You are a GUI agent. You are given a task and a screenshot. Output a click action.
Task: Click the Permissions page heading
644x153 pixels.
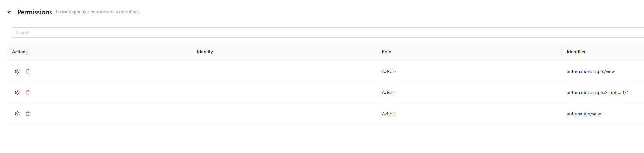tap(35, 12)
